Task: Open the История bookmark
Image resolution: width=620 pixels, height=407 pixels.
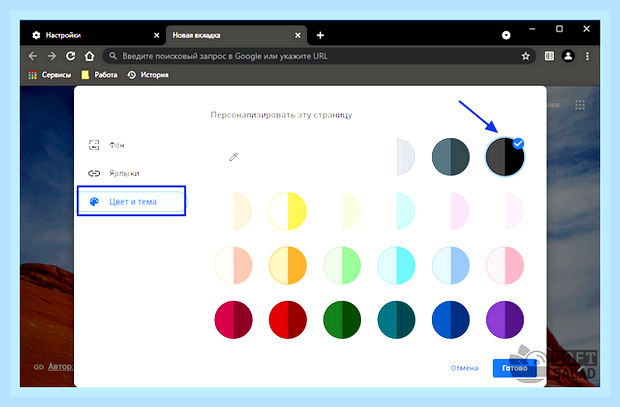Action: tap(148, 75)
